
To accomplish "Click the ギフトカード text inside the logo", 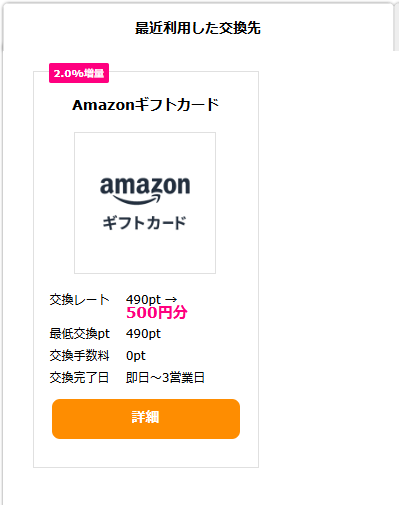I will (144, 223).
